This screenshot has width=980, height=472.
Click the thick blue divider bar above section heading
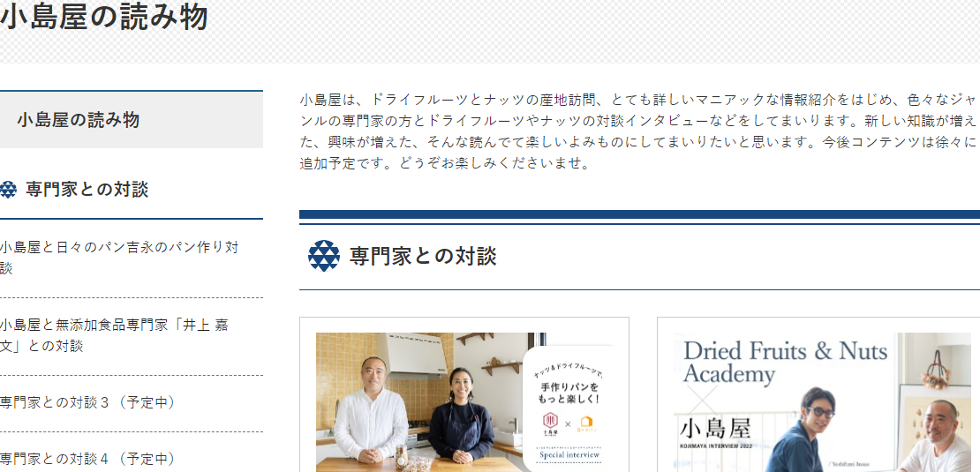coord(639,214)
